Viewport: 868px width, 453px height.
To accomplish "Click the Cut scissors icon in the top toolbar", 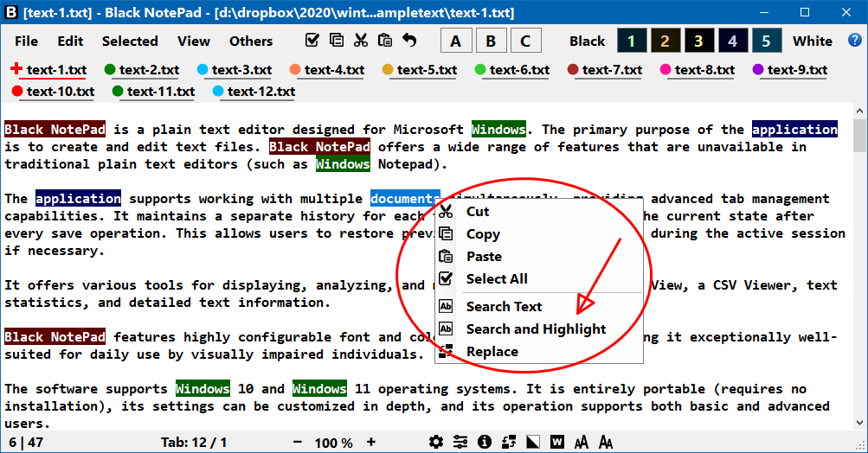I will pos(360,41).
